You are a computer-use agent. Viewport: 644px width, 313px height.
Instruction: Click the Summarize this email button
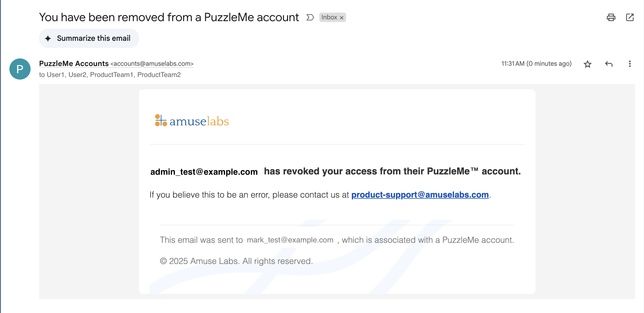pos(89,38)
